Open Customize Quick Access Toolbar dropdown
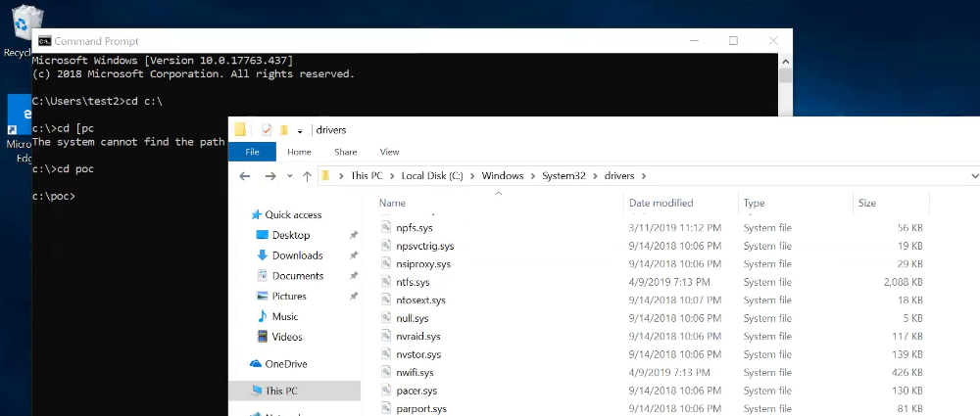Screen dimensions: 980x416 click(x=300, y=130)
